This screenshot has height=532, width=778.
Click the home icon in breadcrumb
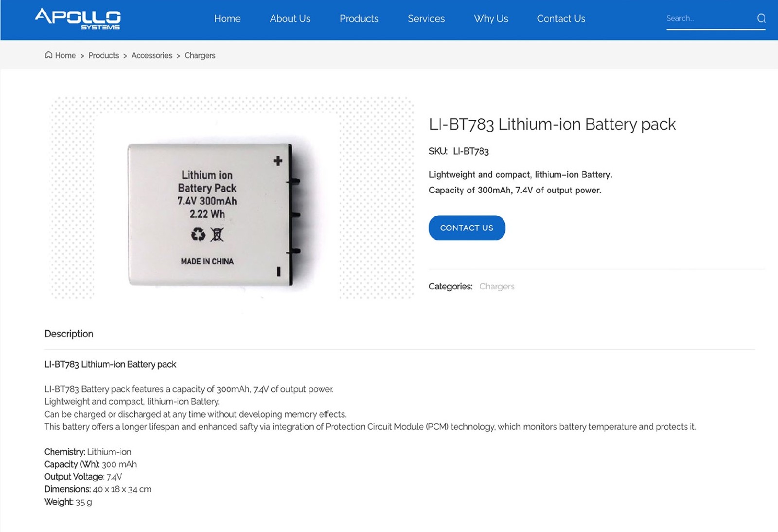click(x=49, y=55)
